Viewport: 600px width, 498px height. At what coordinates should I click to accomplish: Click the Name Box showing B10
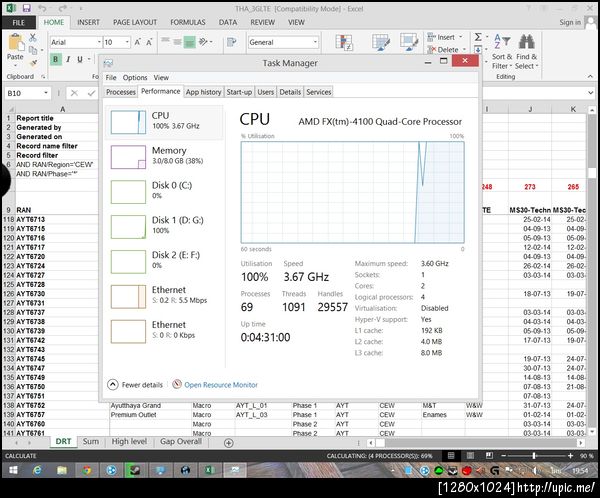click(24, 93)
